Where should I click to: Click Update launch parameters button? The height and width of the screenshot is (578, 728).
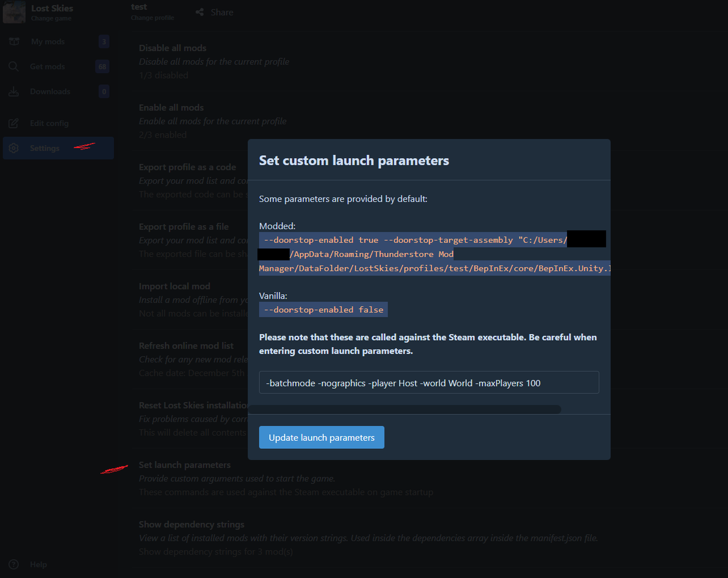pyautogui.click(x=321, y=437)
